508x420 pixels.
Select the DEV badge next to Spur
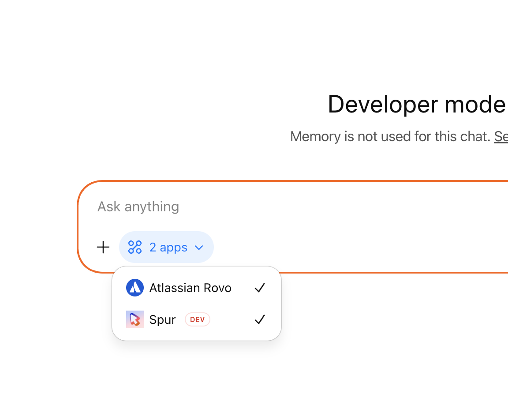(x=197, y=319)
